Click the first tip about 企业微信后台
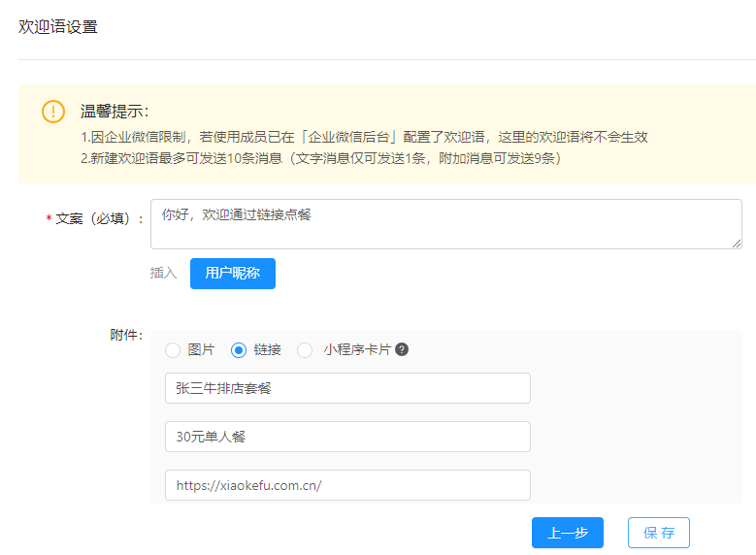This screenshot has width=756, height=555. pyautogui.click(x=364, y=138)
